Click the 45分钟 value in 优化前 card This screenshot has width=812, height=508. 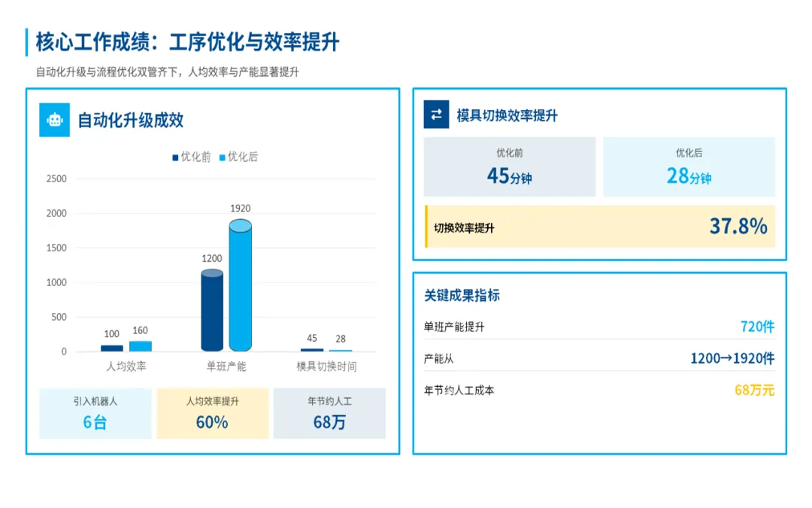click(x=510, y=176)
